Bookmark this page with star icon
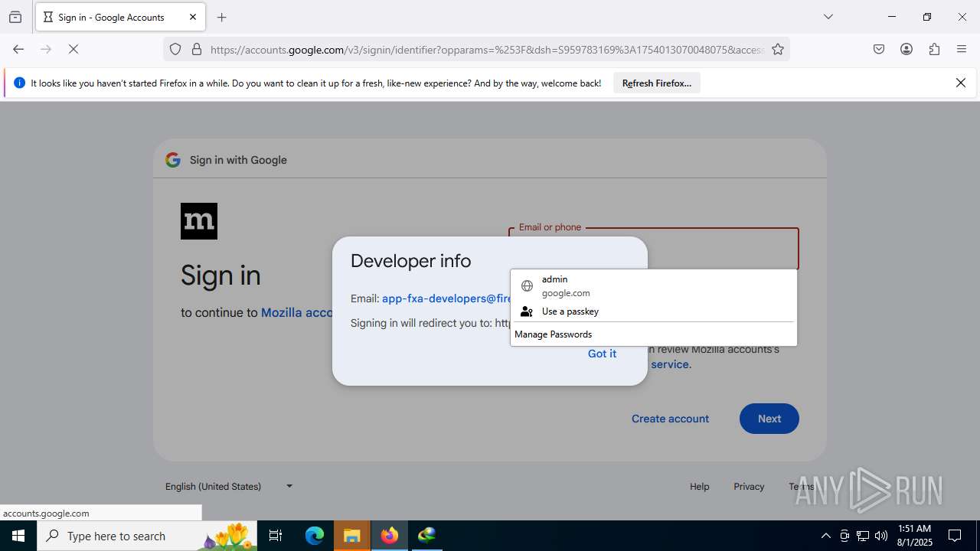The image size is (980, 551). 778,49
